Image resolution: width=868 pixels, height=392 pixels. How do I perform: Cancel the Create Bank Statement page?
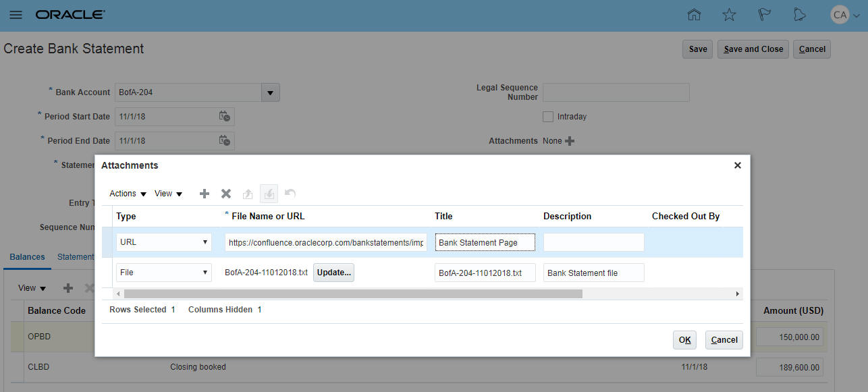click(812, 49)
